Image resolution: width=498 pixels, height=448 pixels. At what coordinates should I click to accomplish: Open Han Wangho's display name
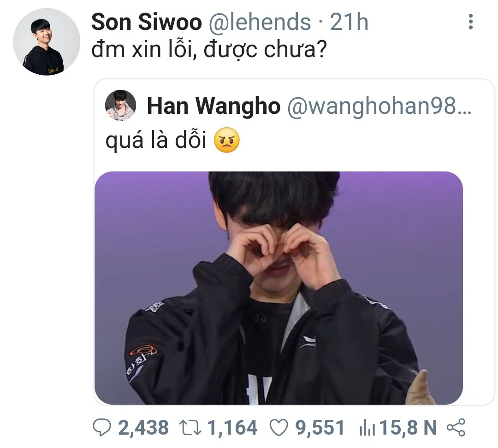pyautogui.click(x=214, y=106)
